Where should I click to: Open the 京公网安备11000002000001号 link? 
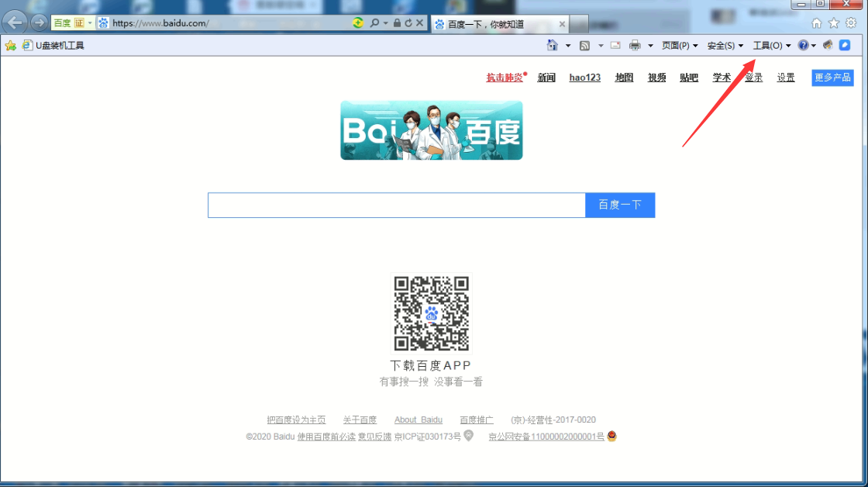coord(546,437)
